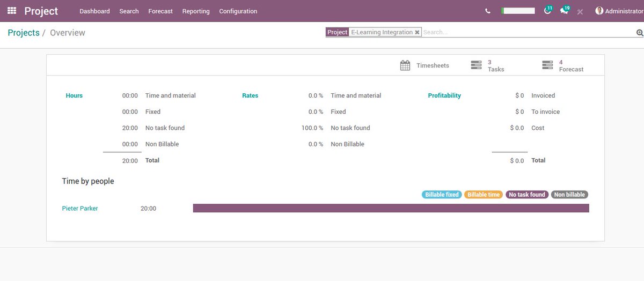Open activities clock icon with badge 11
644x281 pixels.
(547, 10)
